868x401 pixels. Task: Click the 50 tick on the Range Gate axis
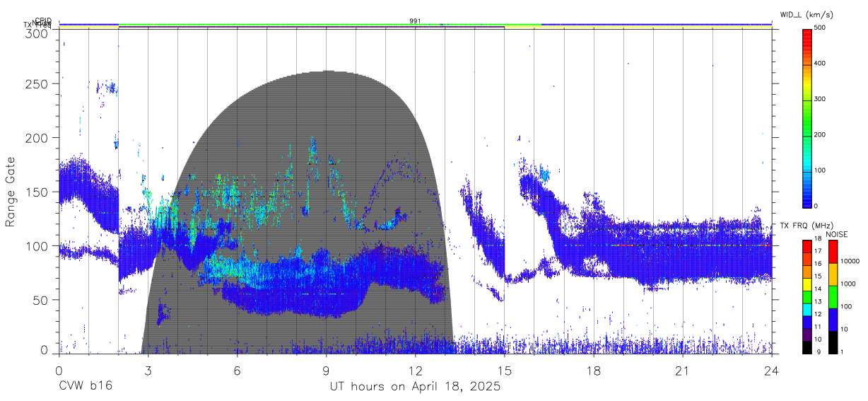[40, 300]
